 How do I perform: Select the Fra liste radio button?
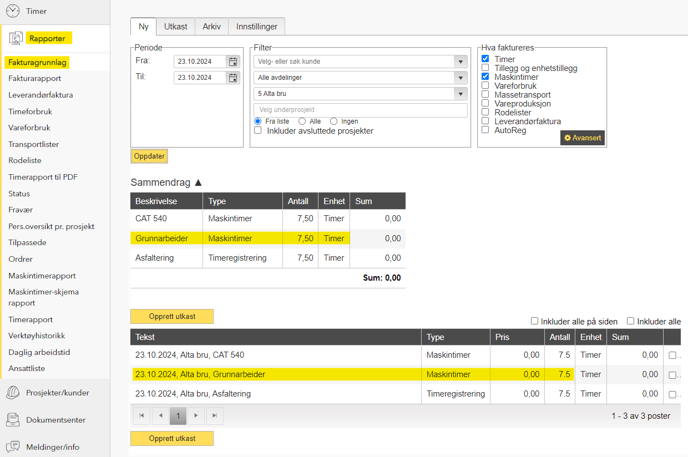tap(258, 121)
